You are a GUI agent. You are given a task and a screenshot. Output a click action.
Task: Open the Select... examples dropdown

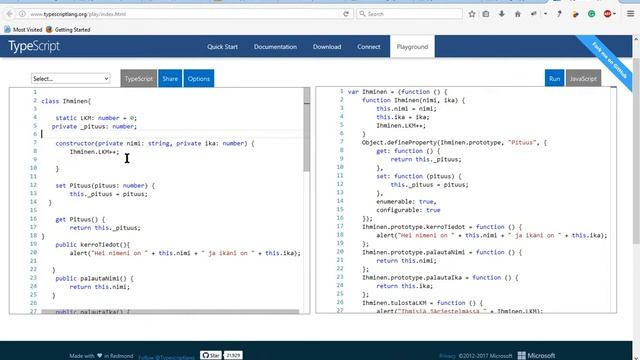[x=71, y=78]
